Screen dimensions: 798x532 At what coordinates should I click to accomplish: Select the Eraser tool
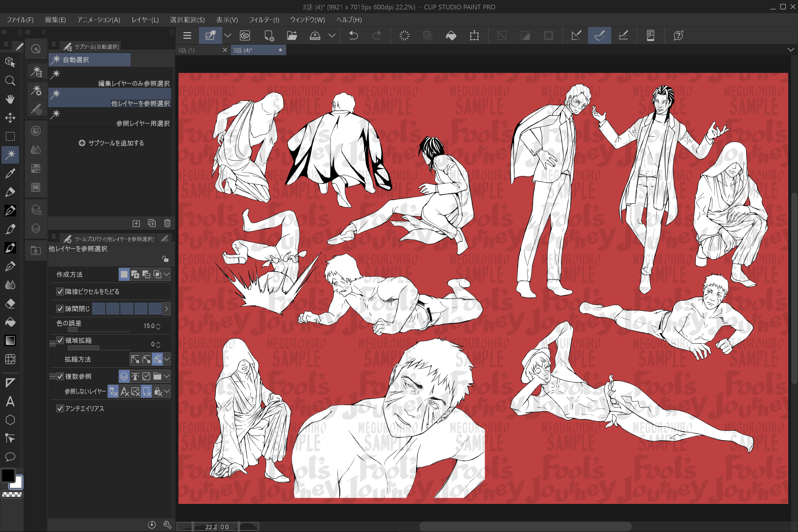(10, 304)
